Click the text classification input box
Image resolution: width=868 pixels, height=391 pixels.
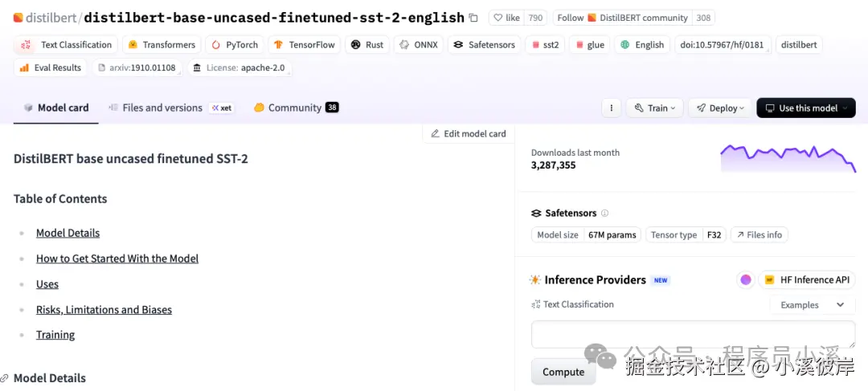click(x=693, y=334)
